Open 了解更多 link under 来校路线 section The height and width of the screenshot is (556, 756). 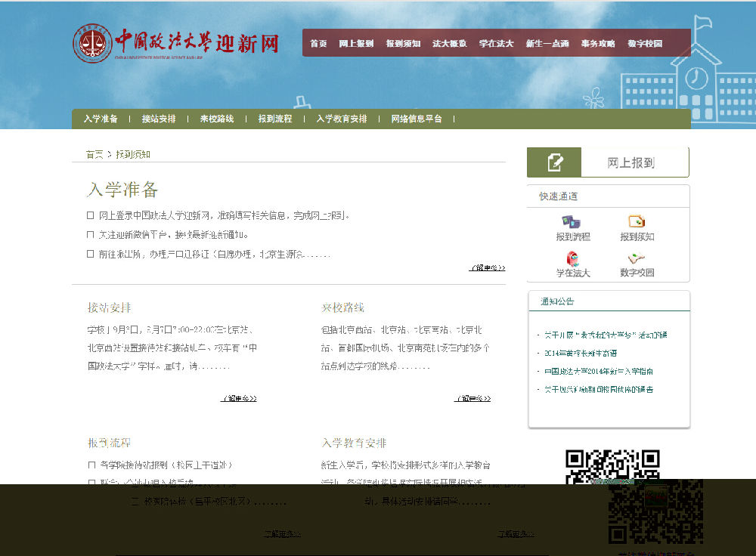pos(472,398)
